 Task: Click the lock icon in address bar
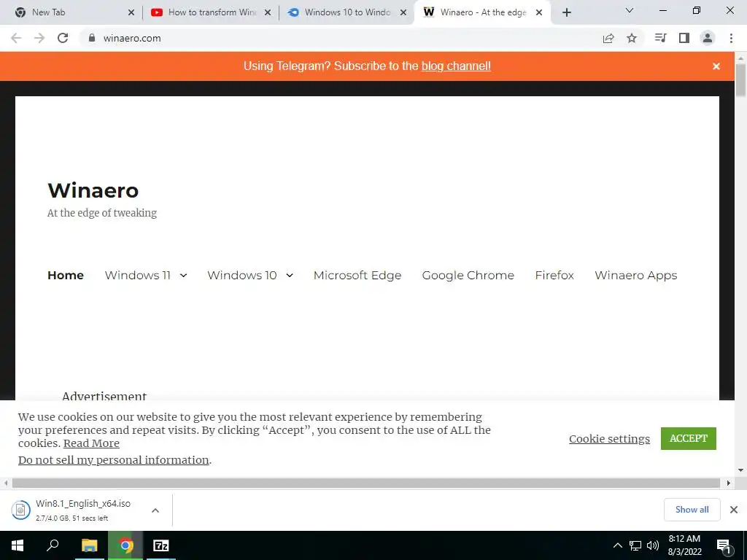click(x=92, y=38)
